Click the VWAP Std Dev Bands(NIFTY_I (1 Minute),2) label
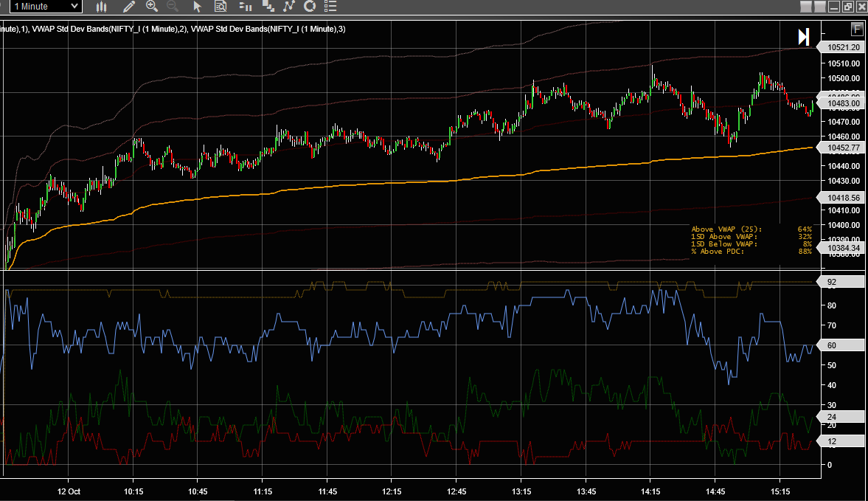Image resolution: width=868 pixels, height=501 pixels. click(110, 29)
